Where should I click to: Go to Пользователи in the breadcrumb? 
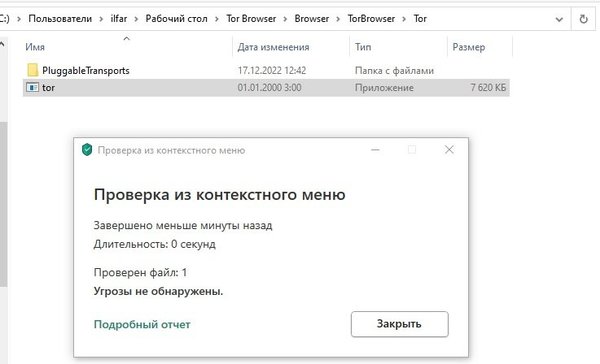coord(60,19)
